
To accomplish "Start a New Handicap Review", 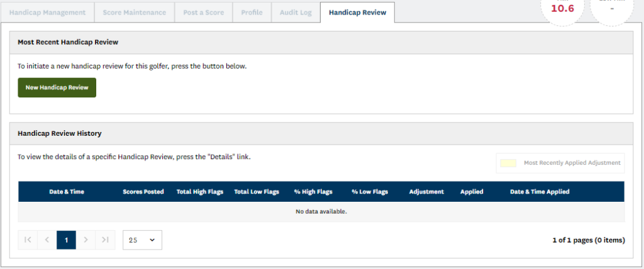I will click(x=57, y=87).
